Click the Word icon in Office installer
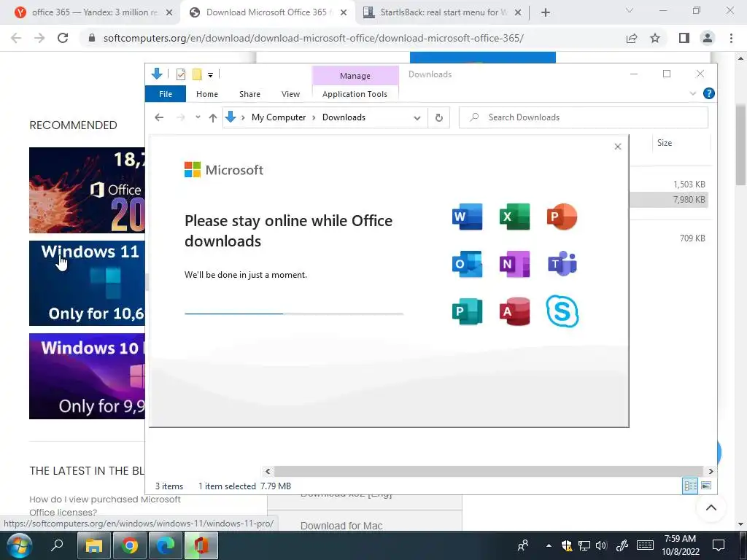Viewport: 747px width, 560px height. point(467,217)
